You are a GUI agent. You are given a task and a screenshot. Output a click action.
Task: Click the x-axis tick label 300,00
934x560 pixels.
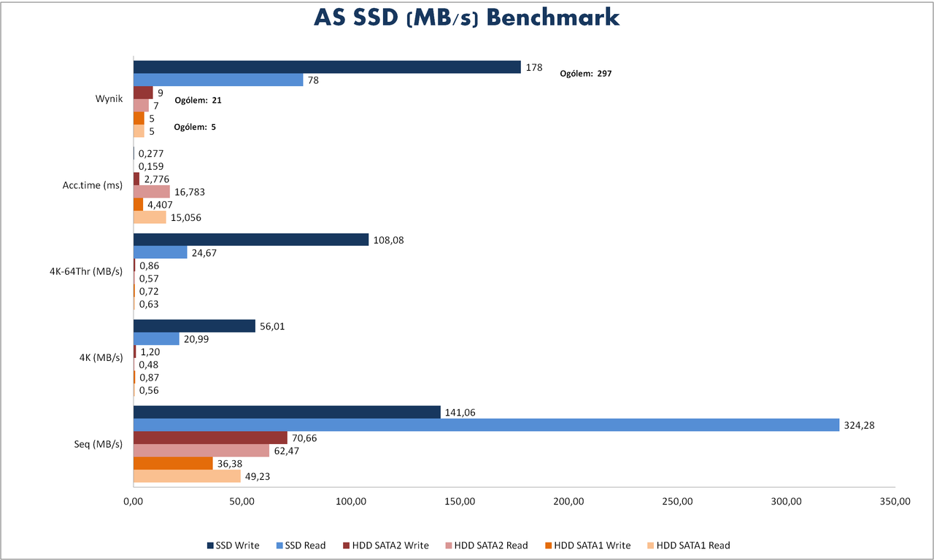[787, 502]
